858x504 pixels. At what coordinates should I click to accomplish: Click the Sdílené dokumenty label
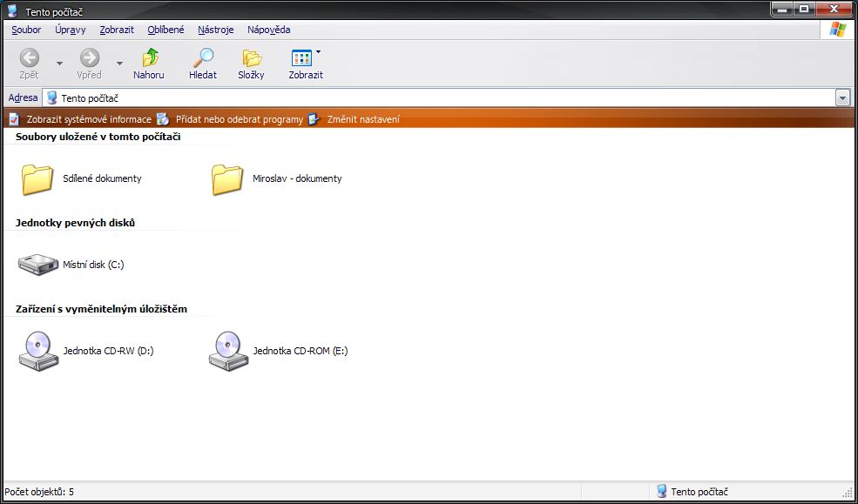[102, 178]
